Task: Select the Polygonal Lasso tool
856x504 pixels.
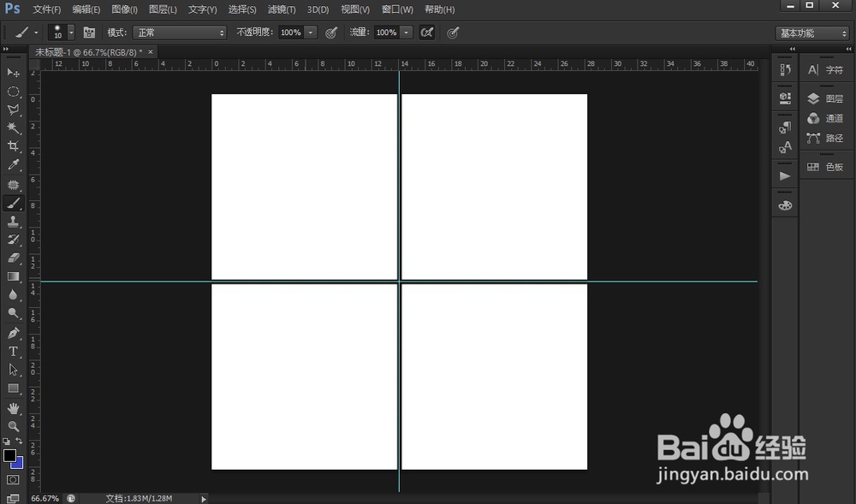Action: tap(13, 110)
